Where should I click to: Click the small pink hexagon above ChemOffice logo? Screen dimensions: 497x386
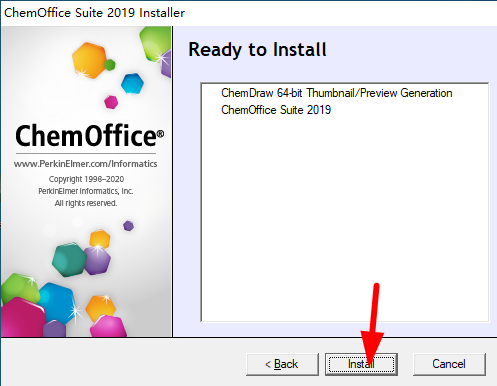[111, 102]
